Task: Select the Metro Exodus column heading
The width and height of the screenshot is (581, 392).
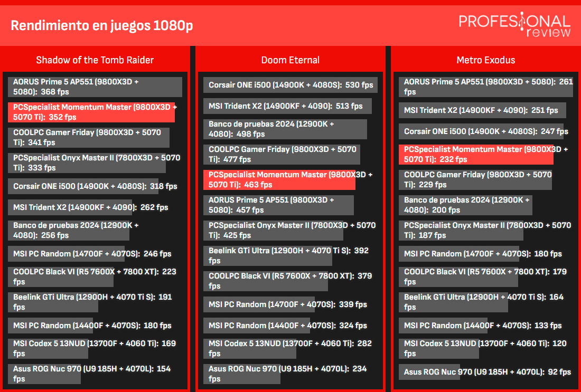Action: (x=486, y=60)
